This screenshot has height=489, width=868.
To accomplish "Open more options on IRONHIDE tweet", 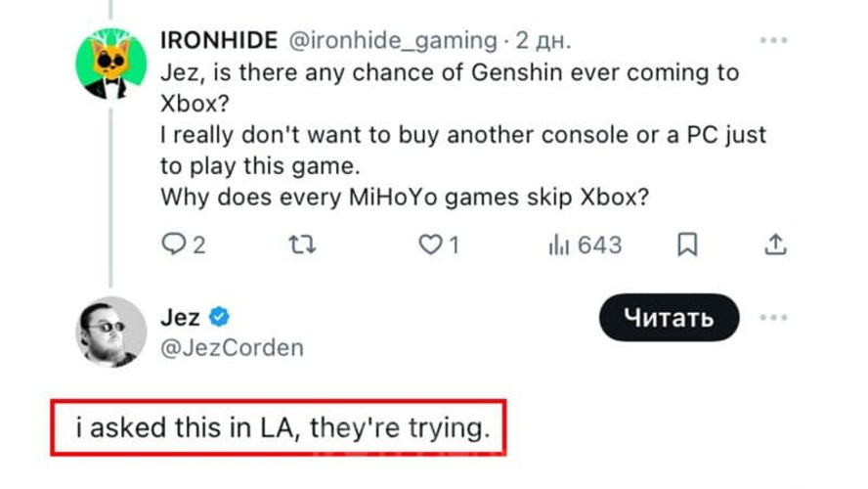I will click(x=773, y=41).
